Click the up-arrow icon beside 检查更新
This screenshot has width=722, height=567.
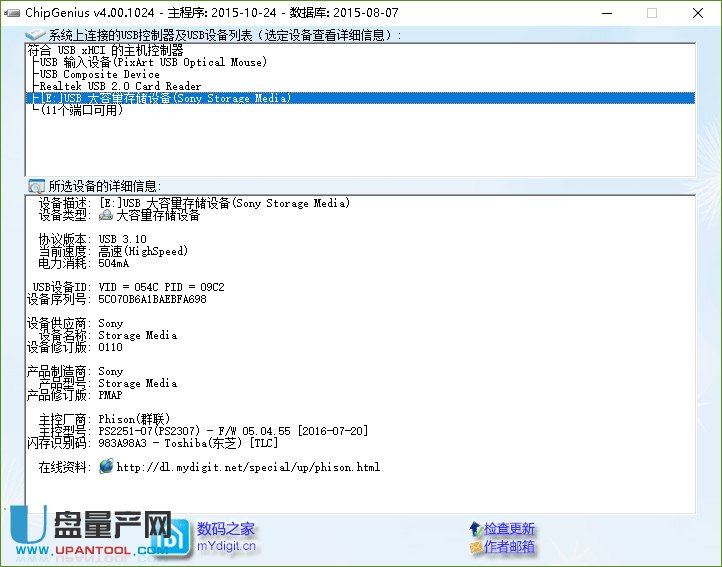474,528
